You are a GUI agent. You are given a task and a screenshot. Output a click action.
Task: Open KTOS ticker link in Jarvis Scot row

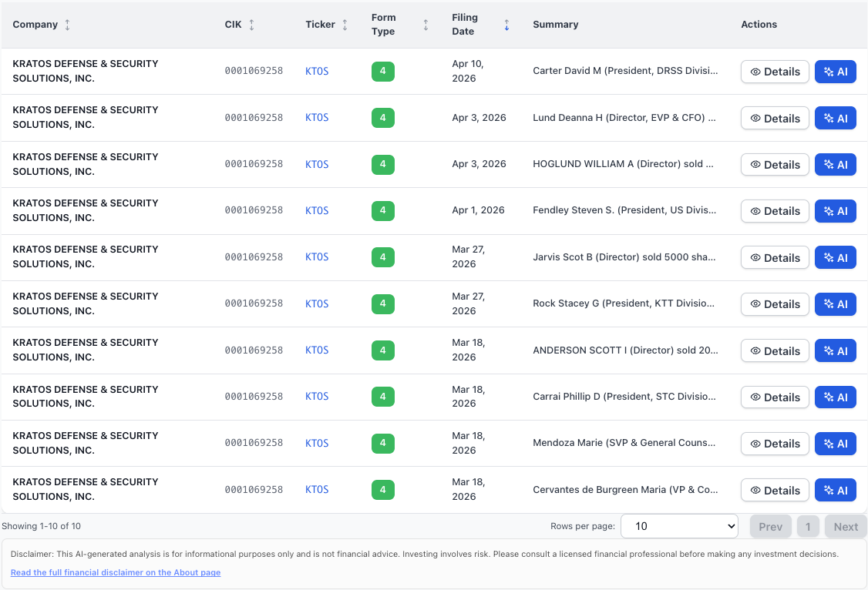pos(317,256)
